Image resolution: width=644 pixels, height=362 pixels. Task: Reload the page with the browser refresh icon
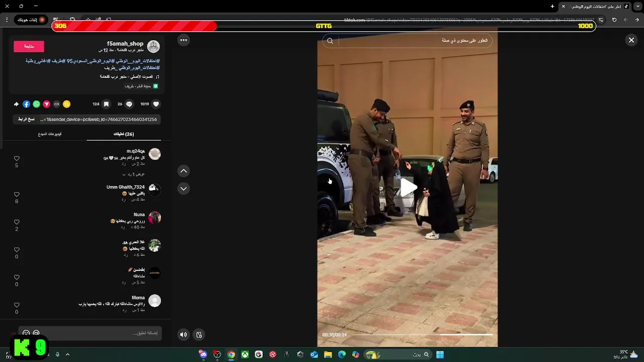pyautogui.click(x=614, y=20)
